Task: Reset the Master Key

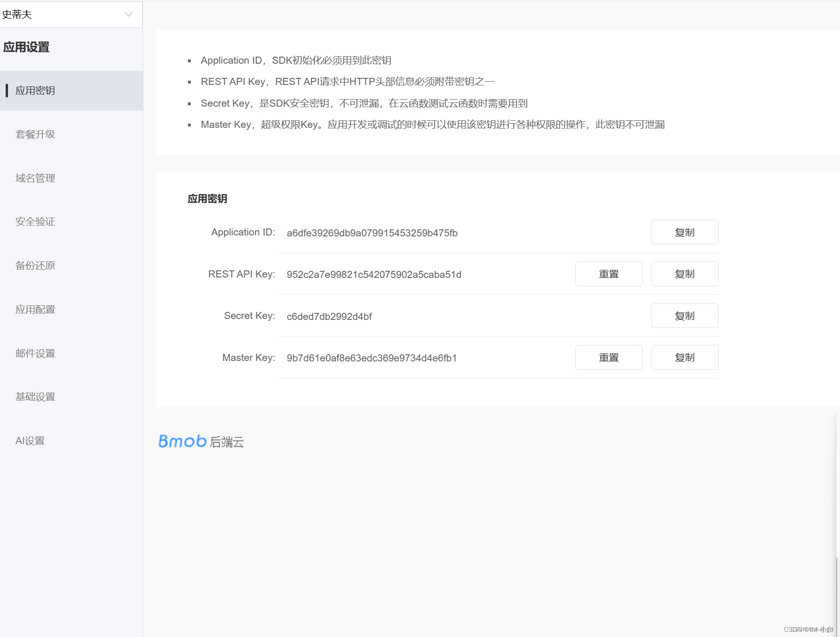Action: pos(608,357)
